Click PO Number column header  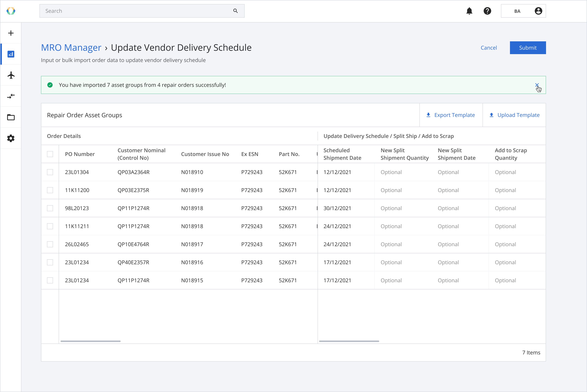80,154
